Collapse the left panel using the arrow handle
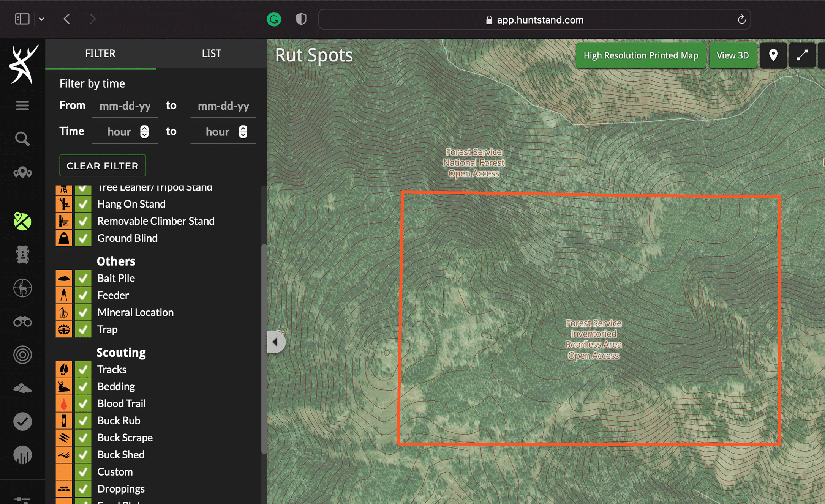 pyautogui.click(x=275, y=342)
